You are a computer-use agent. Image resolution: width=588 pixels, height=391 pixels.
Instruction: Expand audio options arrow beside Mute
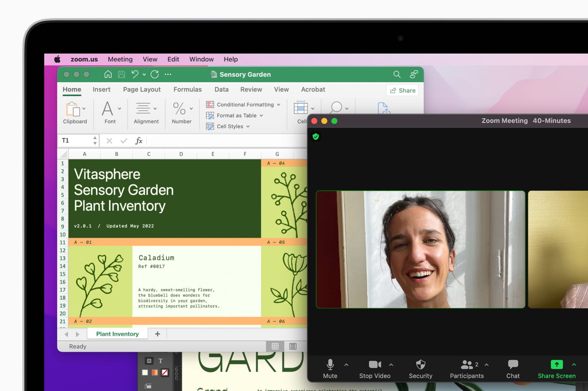point(346,365)
